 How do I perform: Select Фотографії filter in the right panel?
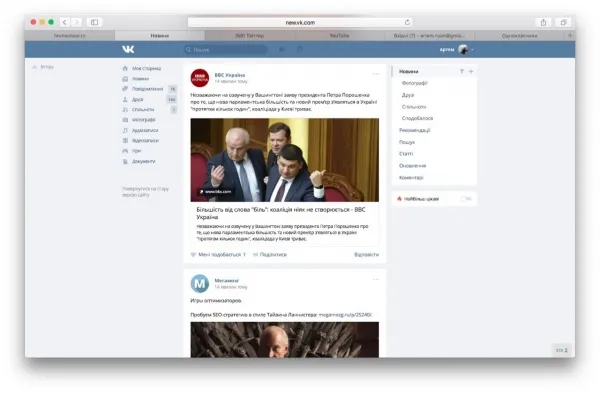click(414, 83)
